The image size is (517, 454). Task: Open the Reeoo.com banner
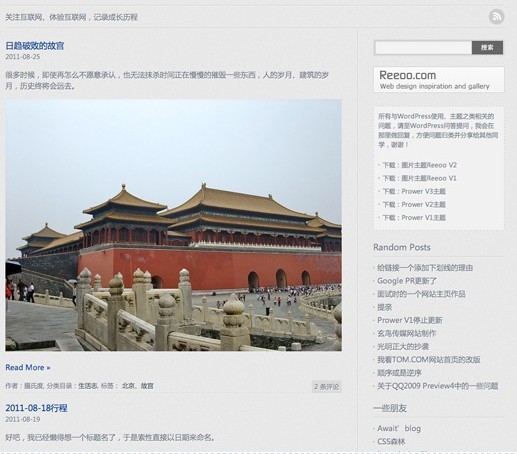[x=439, y=80]
